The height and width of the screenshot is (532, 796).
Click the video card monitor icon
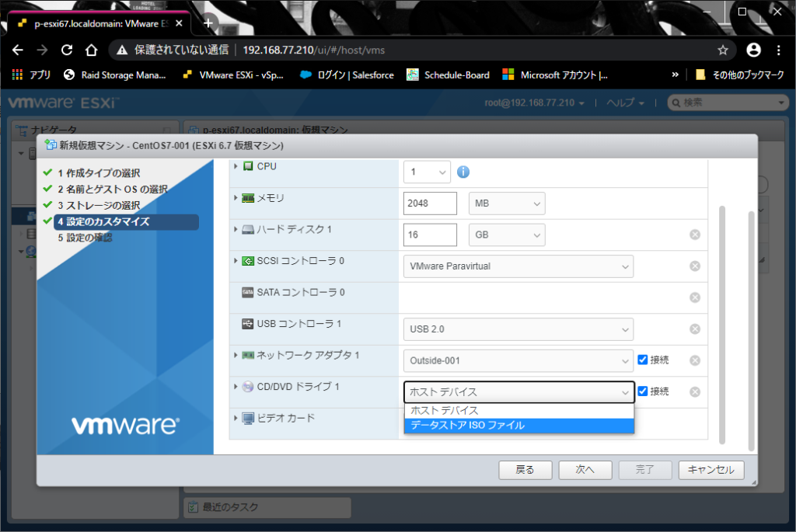[x=248, y=419]
